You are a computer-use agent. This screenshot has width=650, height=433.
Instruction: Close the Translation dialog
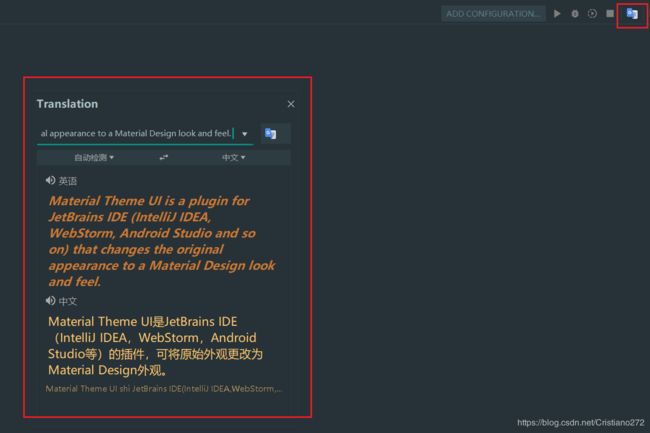coord(291,104)
